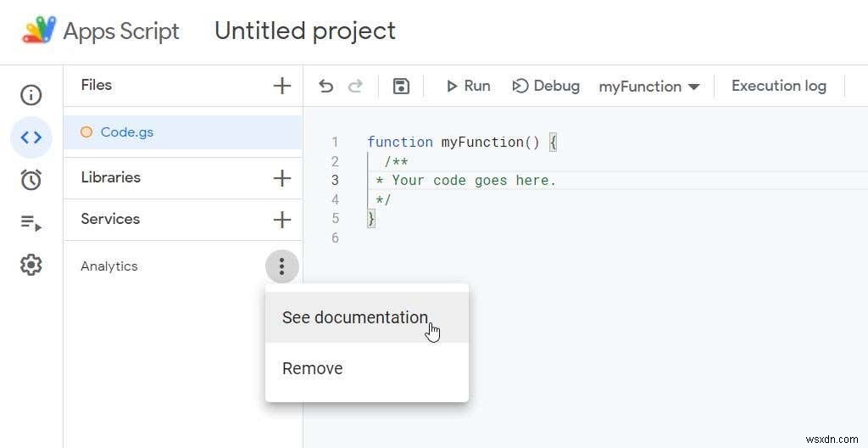Save the project with the floppy disk icon
The width and height of the screenshot is (868, 448).
pyautogui.click(x=401, y=86)
